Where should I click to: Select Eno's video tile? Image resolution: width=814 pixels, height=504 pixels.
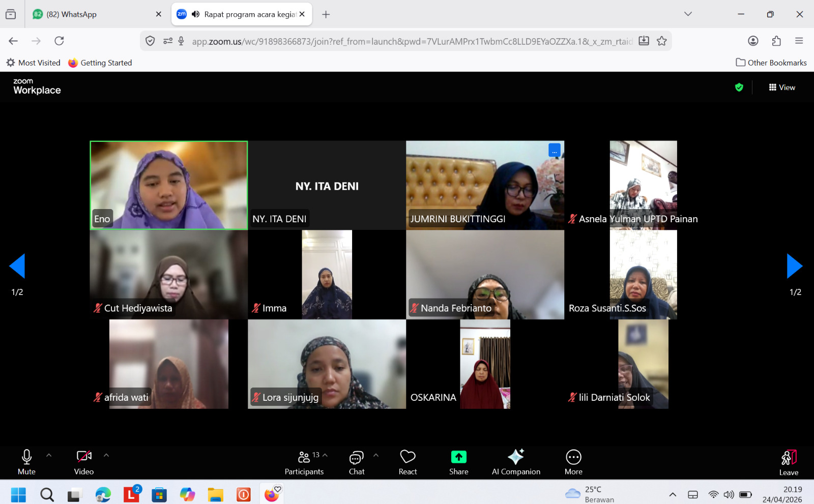tap(168, 185)
